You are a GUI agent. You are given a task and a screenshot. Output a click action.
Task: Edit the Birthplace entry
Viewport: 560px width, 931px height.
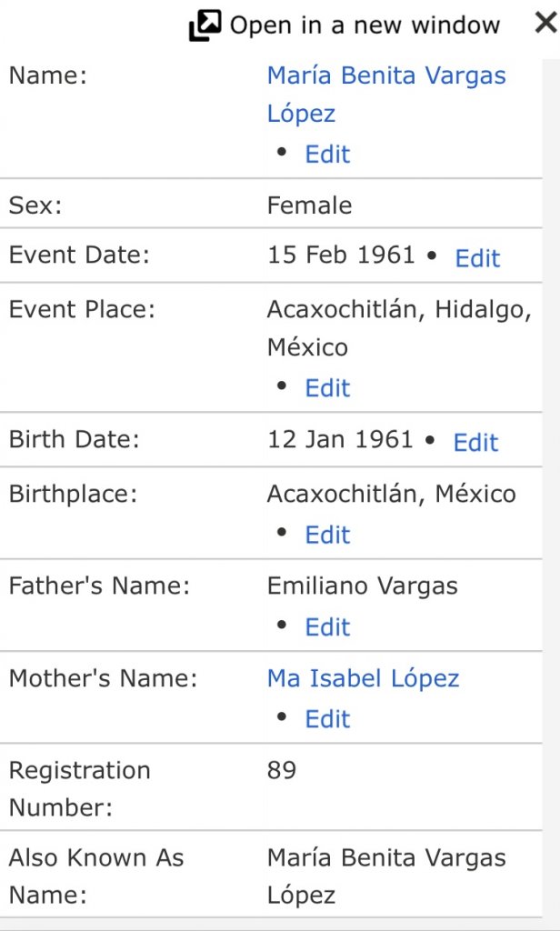tap(327, 535)
